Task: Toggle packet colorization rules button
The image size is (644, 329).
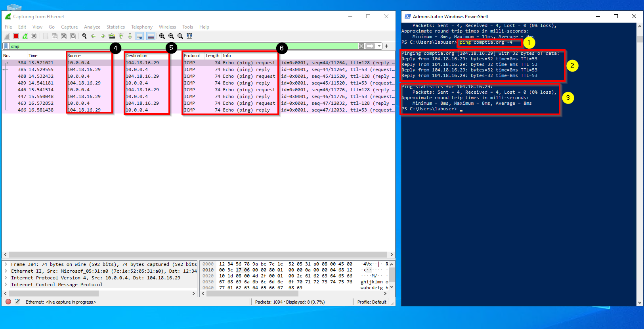Action: pyautogui.click(x=151, y=36)
